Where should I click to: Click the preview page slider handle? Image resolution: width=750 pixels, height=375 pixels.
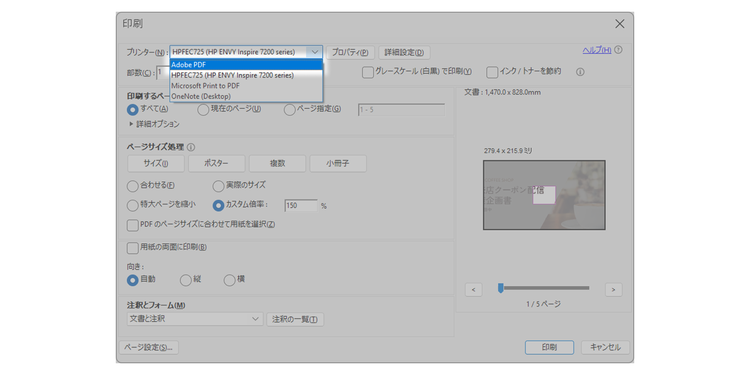pyautogui.click(x=501, y=288)
